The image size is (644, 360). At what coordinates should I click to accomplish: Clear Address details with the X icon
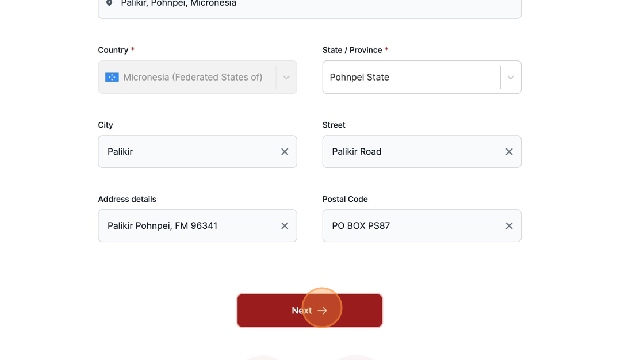[285, 225]
